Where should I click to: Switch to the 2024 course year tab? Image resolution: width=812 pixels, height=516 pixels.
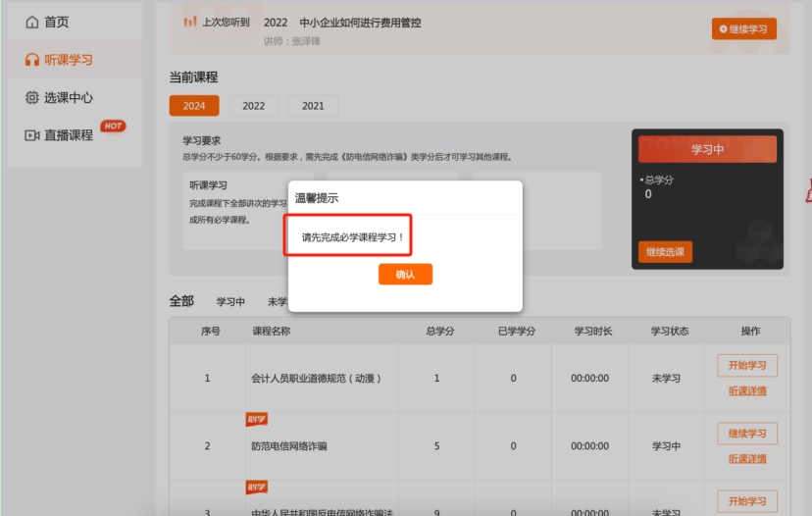tap(194, 106)
